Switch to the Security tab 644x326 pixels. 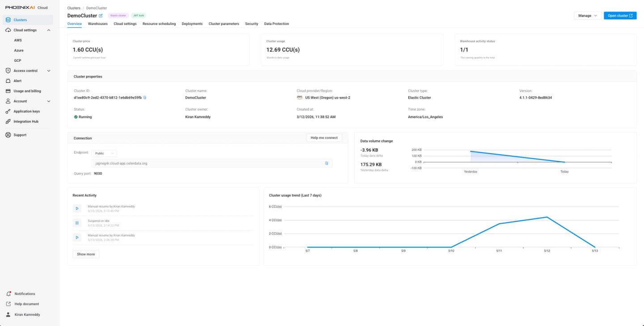point(251,24)
